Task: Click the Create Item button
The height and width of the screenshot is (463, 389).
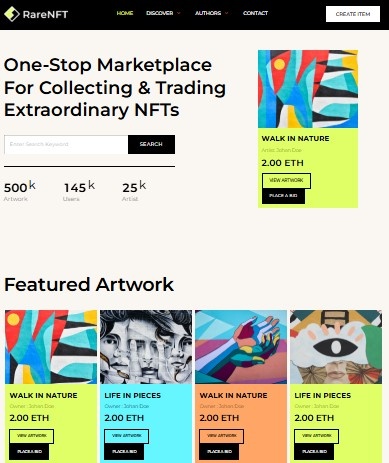Action: 353,14
